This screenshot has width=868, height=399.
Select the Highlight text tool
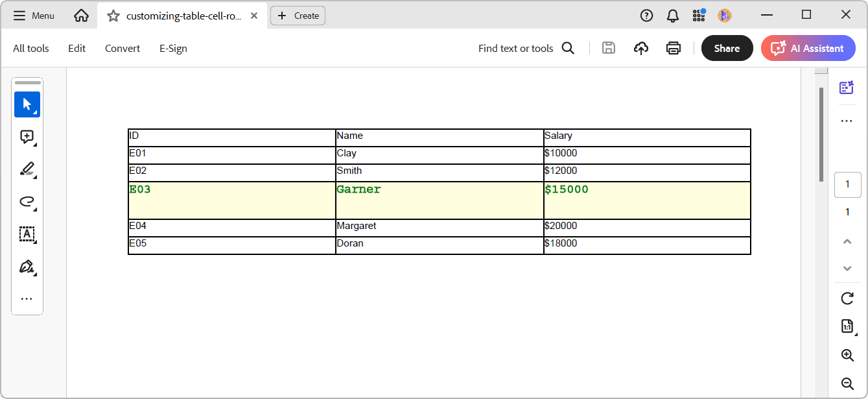coord(27,169)
